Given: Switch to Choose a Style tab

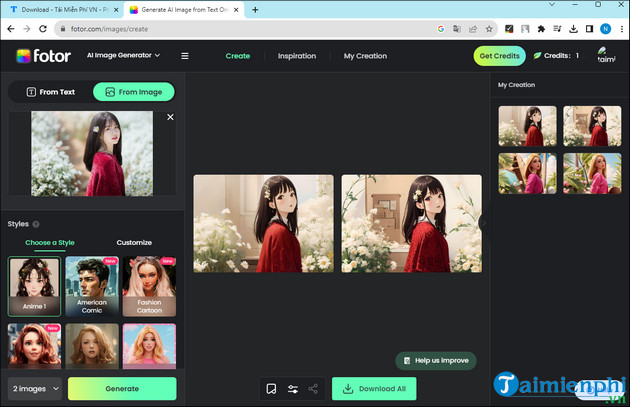Looking at the screenshot, I should pos(50,242).
